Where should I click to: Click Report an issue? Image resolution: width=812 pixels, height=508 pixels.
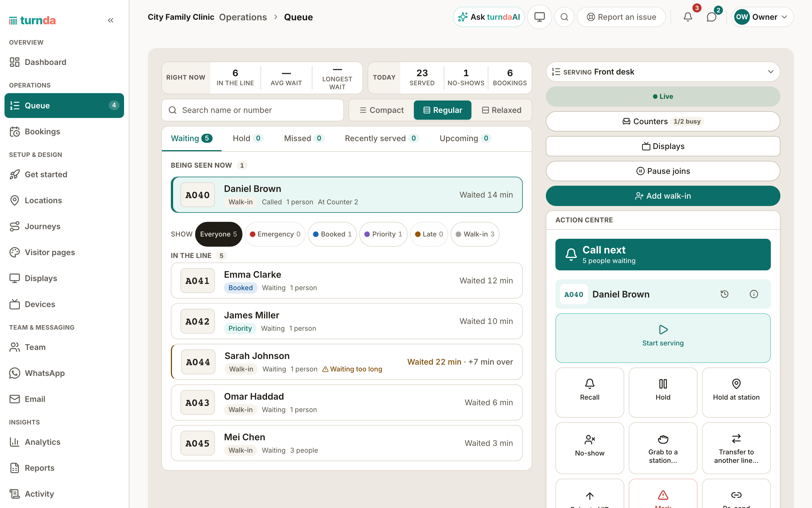click(x=621, y=17)
